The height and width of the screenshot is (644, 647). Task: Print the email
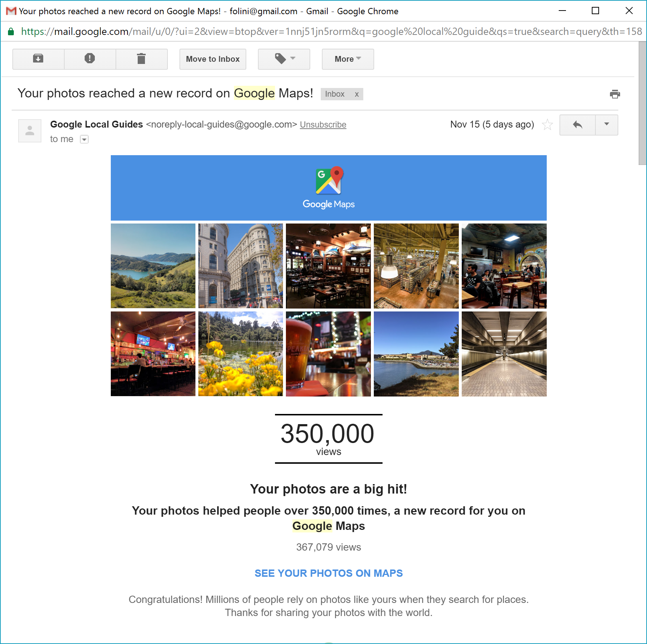[x=615, y=94]
